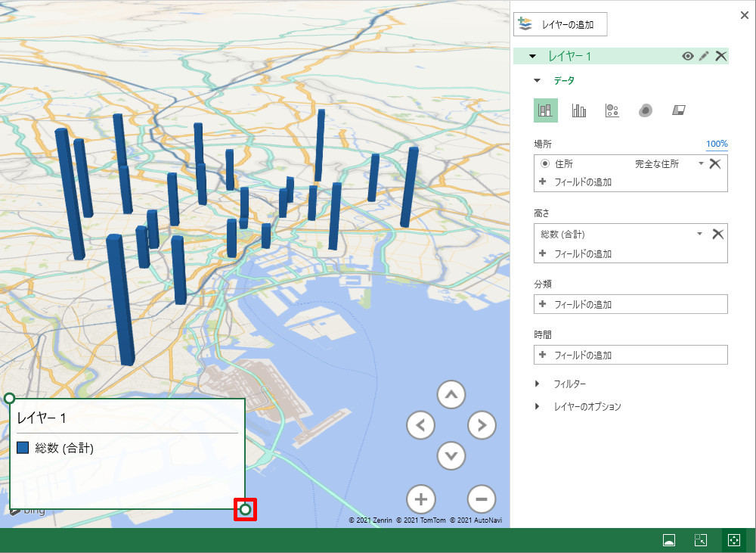Click the レイヤーの追加 button

(560, 24)
